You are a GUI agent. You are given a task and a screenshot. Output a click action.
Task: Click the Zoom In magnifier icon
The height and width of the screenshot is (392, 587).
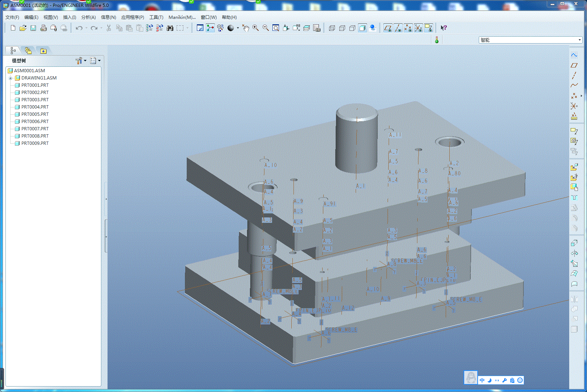click(256, 28)
